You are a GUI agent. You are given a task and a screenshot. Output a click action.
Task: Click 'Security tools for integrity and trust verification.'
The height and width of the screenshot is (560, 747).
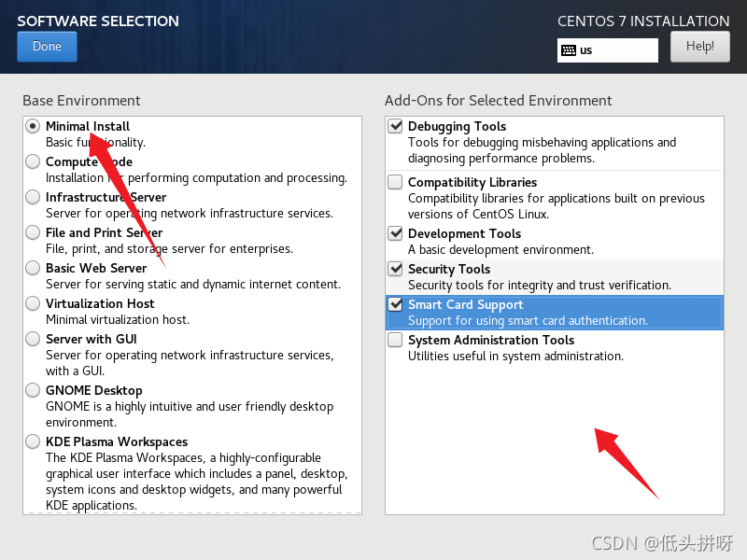click(540, 286)
